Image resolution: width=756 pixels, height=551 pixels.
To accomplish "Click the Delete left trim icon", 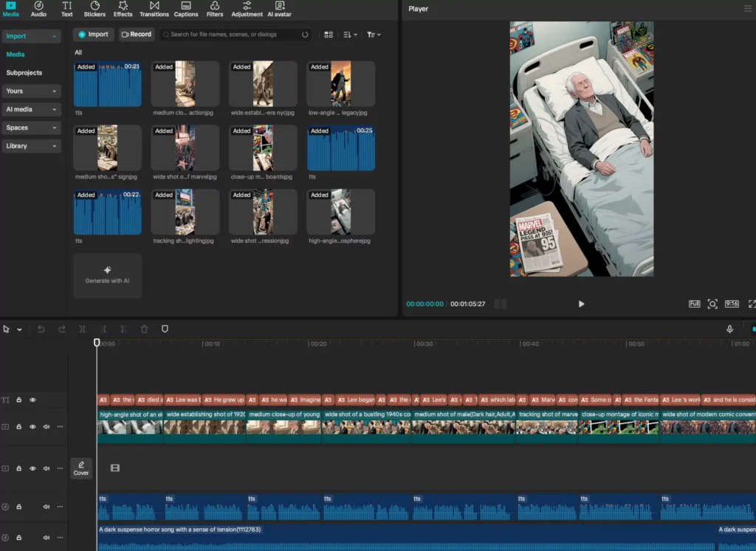I will (103, 330).
